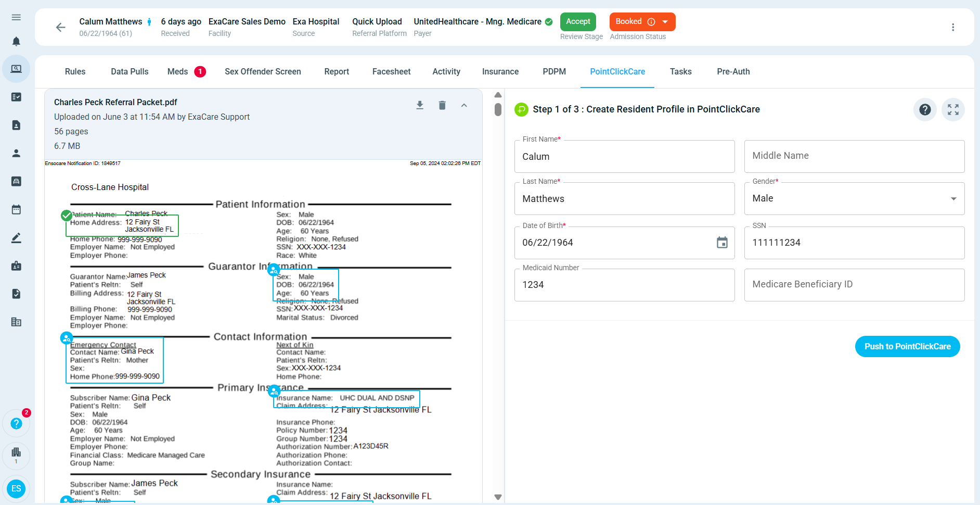The height and width of the screenshot is (505, 980).
Task: Click the document scrollbar thumb
Action: point(498,109)
